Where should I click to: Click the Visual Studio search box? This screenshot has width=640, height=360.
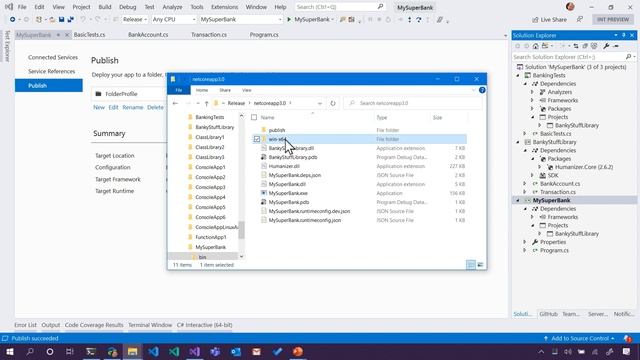coord(340,7)
